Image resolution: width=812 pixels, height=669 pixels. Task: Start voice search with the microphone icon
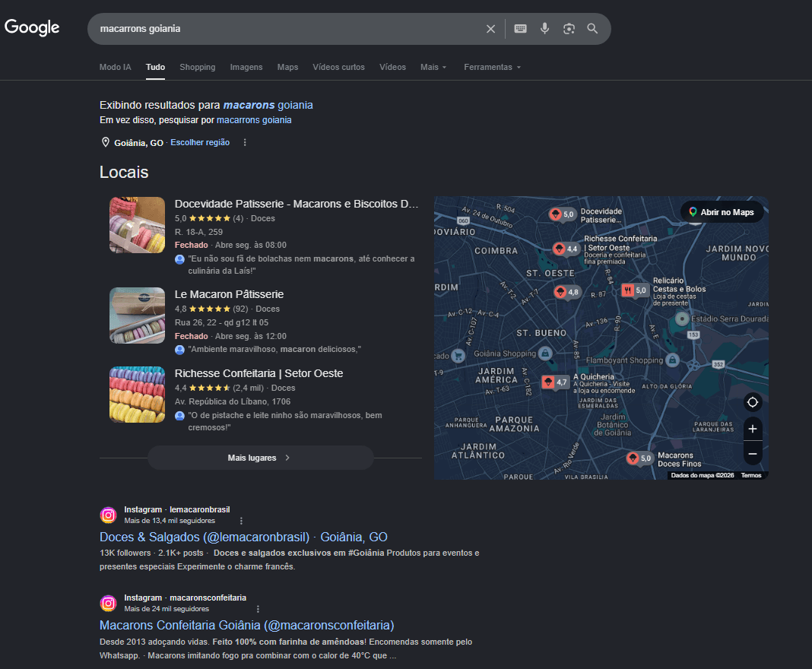pyautogui.click(x=544, y=28)
